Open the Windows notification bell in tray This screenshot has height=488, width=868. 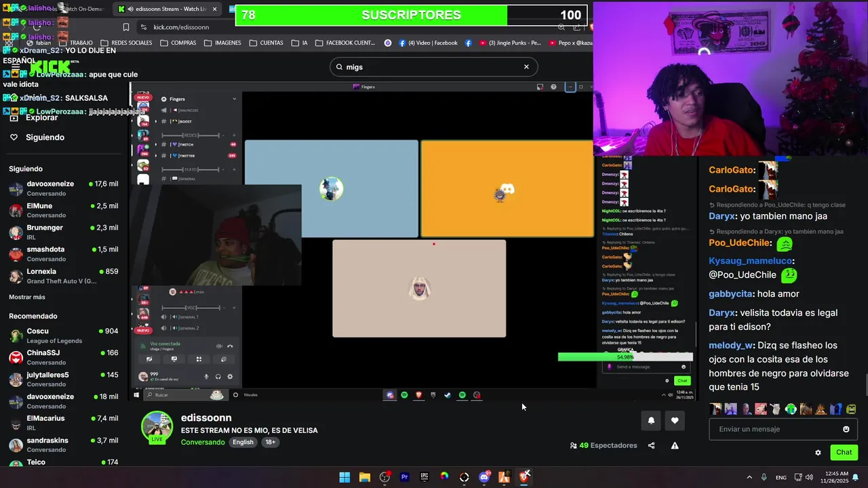856,477
